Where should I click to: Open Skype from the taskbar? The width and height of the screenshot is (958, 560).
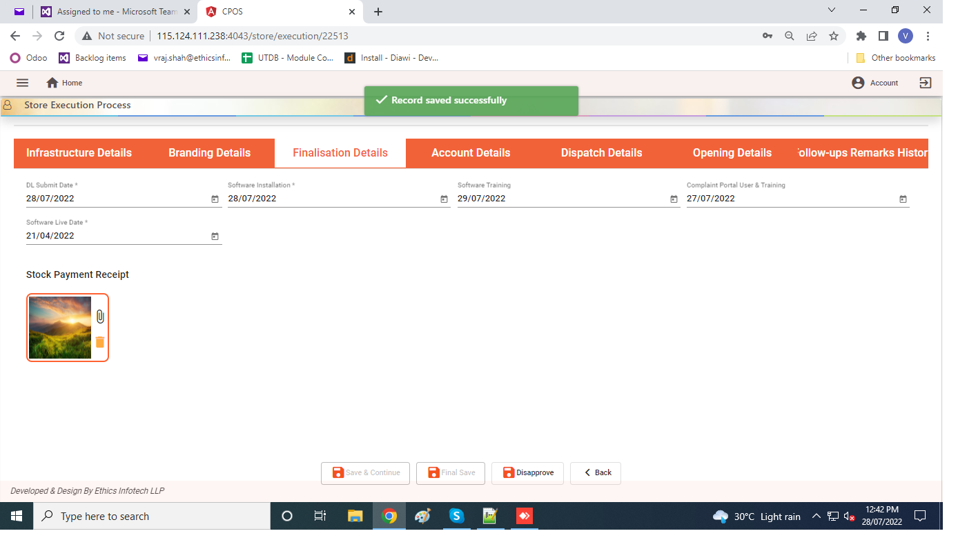(456, 516)
